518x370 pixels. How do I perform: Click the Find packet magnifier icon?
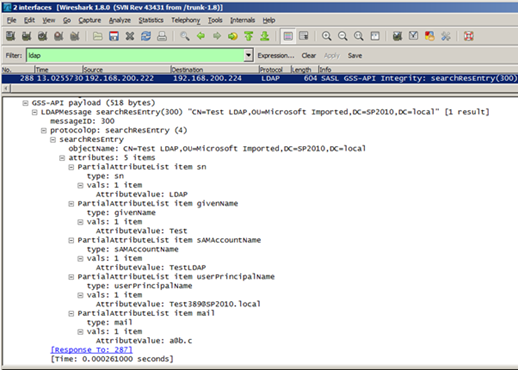click(185, 36)
